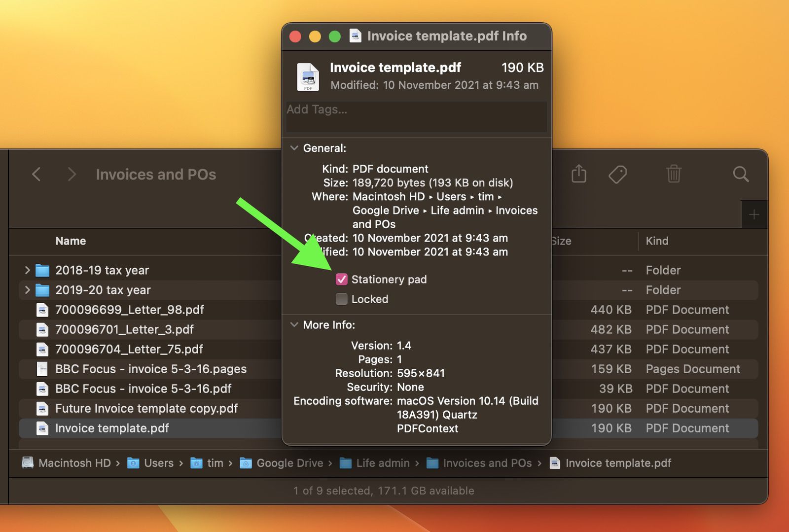Open Invoices and POs from the path bar
The height and width of the screenshot is (532, 789).
(x=487, y=463)
